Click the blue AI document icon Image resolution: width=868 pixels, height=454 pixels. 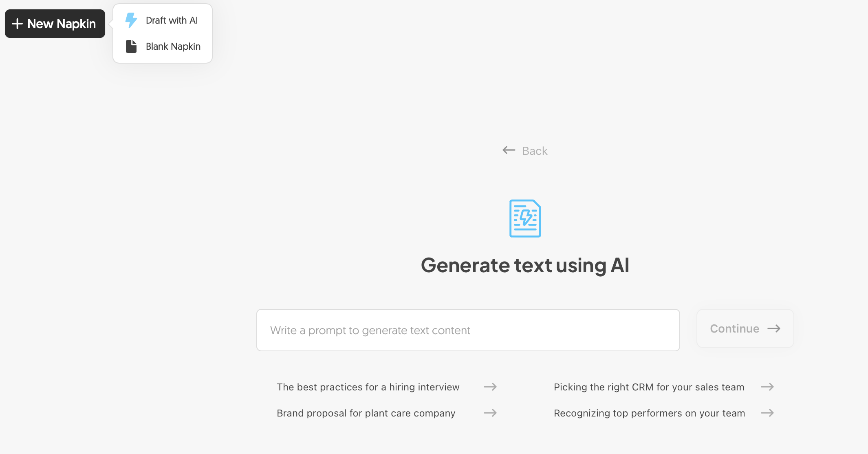tap(525, 218)
